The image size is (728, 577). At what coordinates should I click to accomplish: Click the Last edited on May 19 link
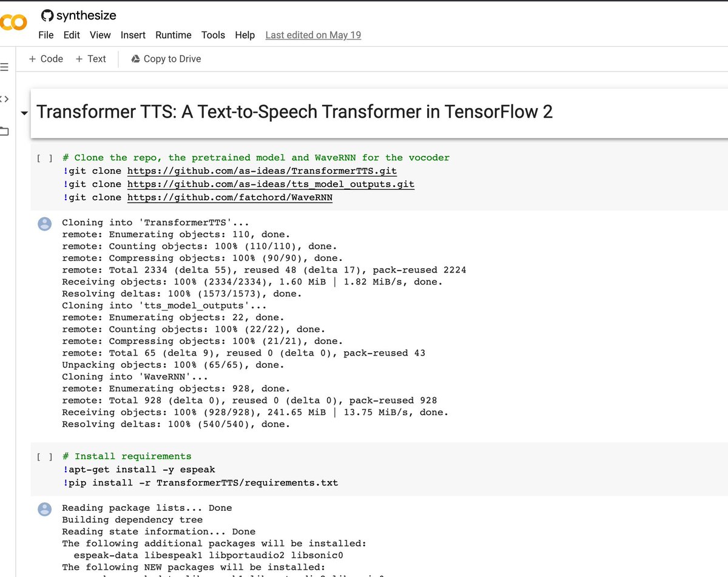click(313, 35)
